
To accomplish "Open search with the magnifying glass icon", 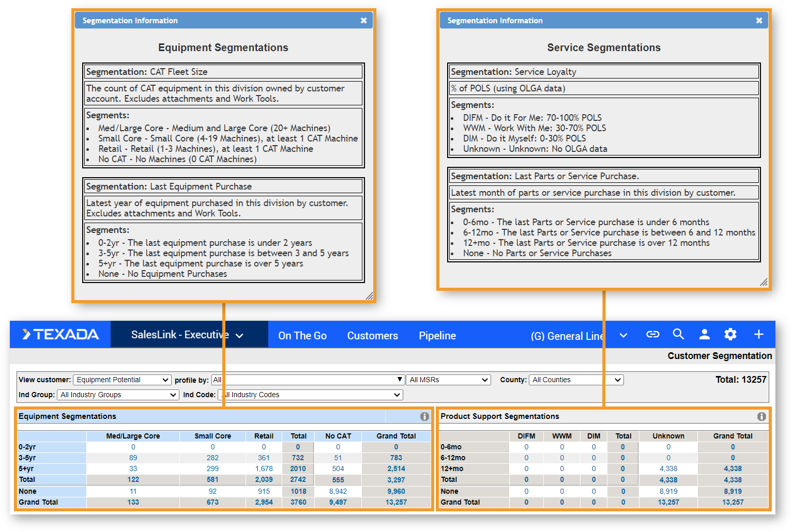I will tap(678, 334).
